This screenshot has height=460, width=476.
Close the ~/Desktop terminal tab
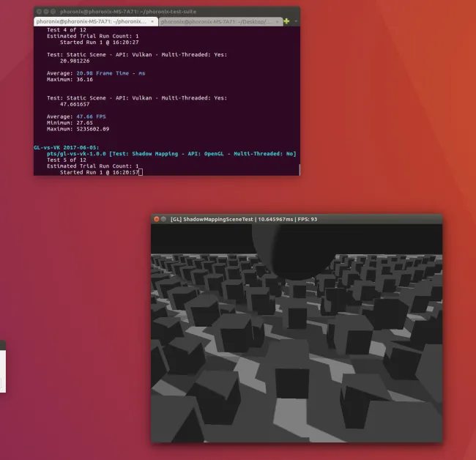tap(278, 22)
